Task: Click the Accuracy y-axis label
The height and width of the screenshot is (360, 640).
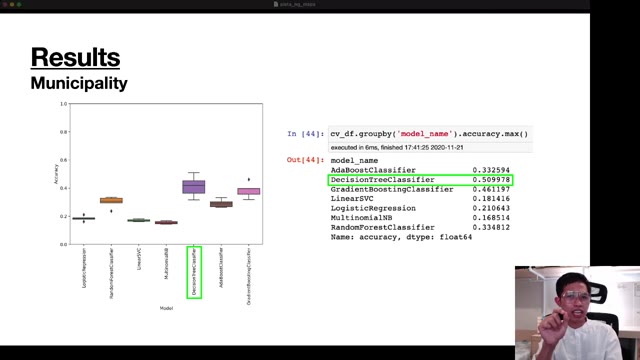Action: pyautogui.click(x=56, y=174)
